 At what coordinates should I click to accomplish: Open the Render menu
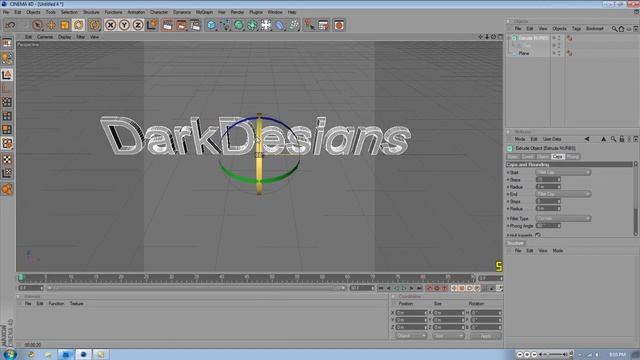[x=237, y=12]
